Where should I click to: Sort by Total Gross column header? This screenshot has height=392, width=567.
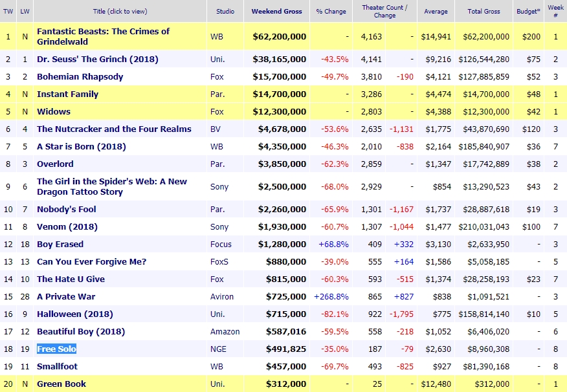[484, 11]
